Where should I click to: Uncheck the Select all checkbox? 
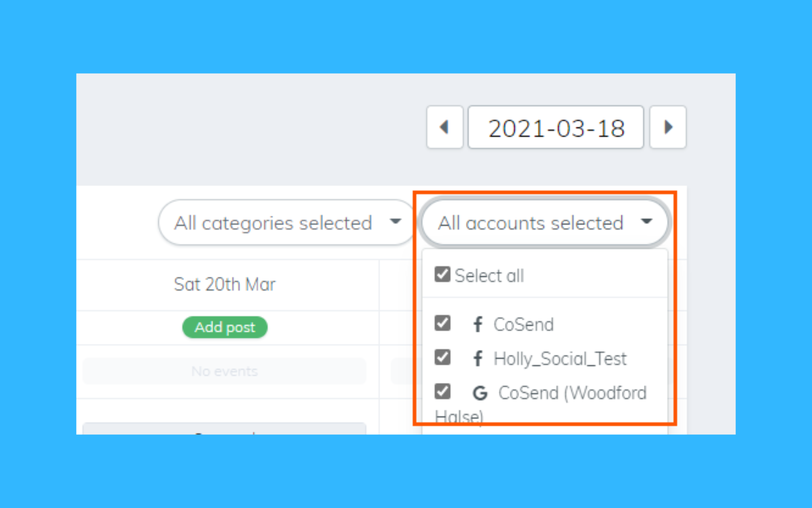(442, 275)
